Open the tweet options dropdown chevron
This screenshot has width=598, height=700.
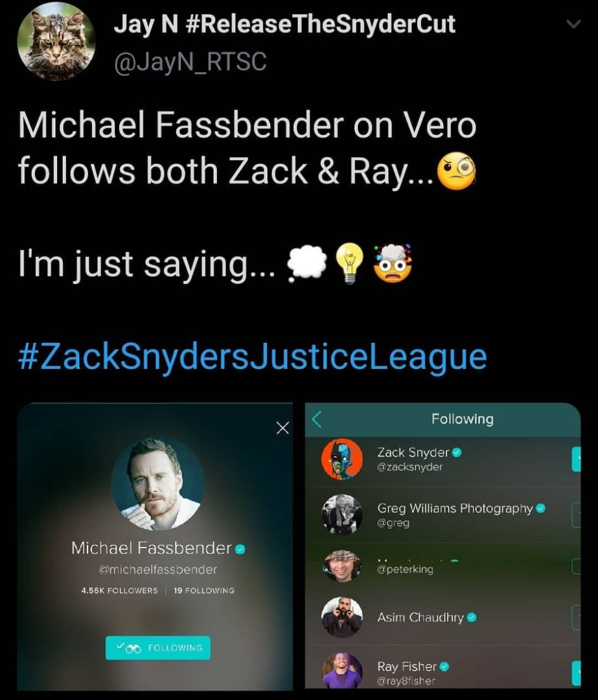[x=573, y=24]
